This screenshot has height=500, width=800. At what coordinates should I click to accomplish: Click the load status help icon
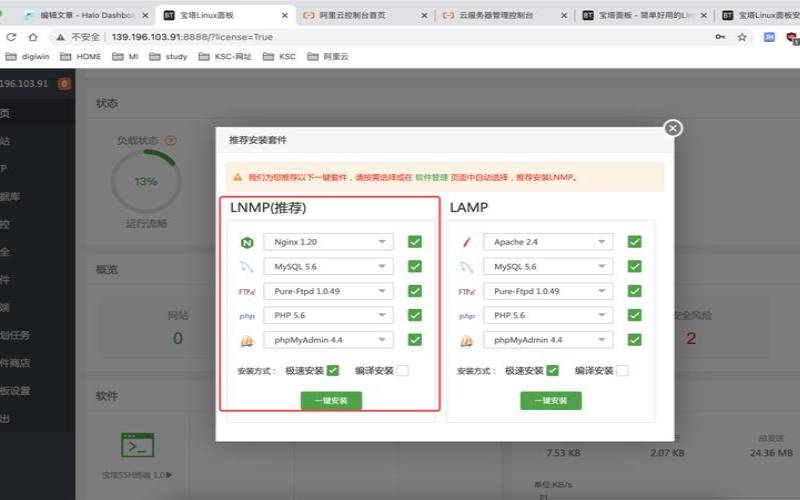pyautogui.click(x=171, y=140)
